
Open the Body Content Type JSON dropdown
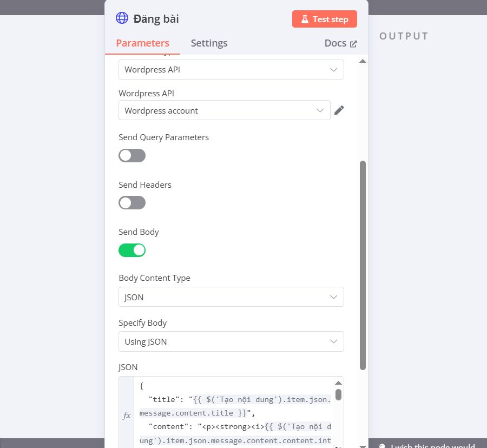pyautogui.click(x=231, y=297)
